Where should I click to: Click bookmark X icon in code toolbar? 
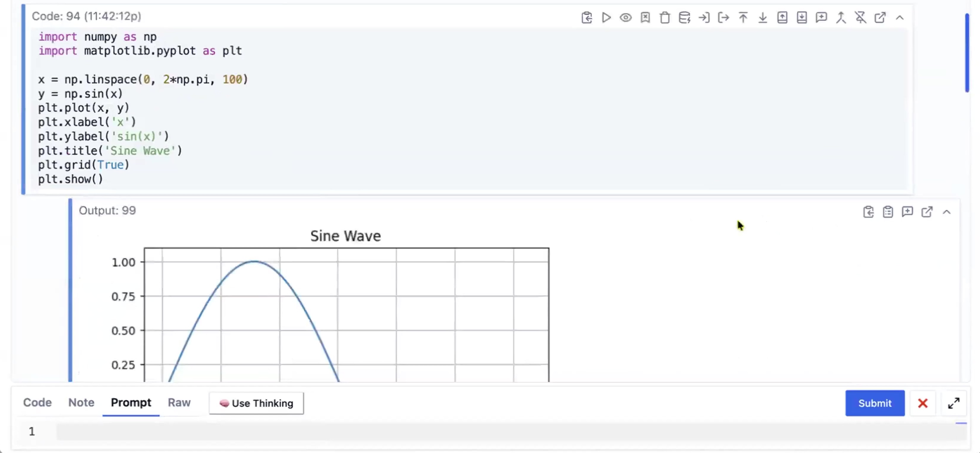click(x=645, y=17)
